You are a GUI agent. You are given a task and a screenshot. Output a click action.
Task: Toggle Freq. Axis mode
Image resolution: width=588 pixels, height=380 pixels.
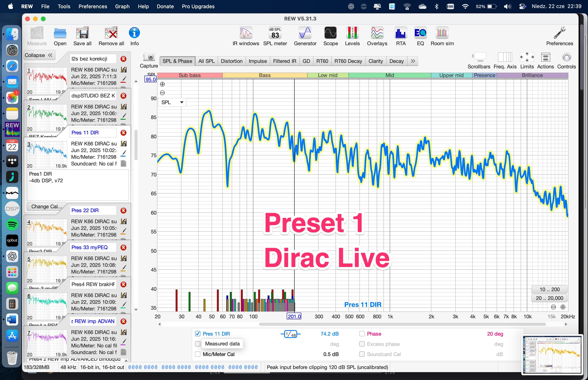(x=505, y=61)
